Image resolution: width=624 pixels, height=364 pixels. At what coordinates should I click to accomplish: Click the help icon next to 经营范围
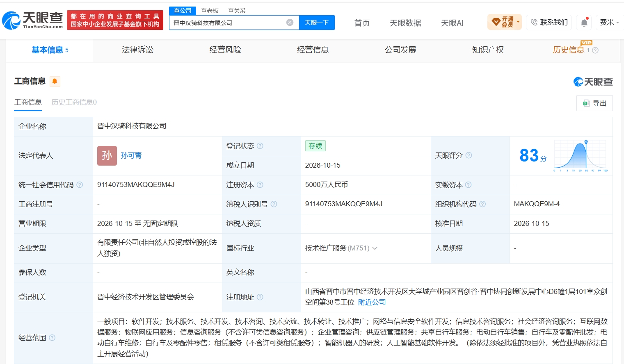point(52,338)
